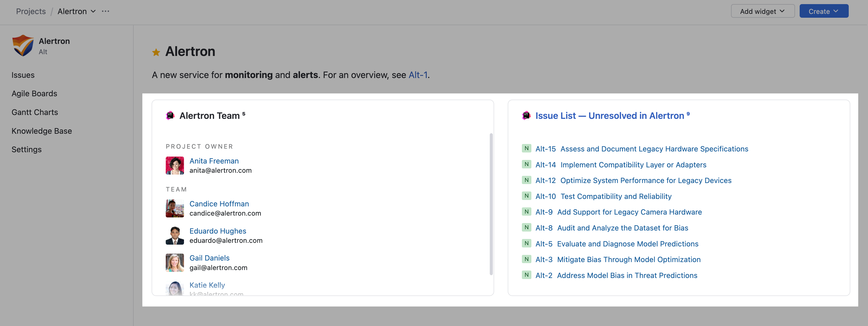
Task: Click YouTrack icon next to Issue List title
Action: (526, 116)
